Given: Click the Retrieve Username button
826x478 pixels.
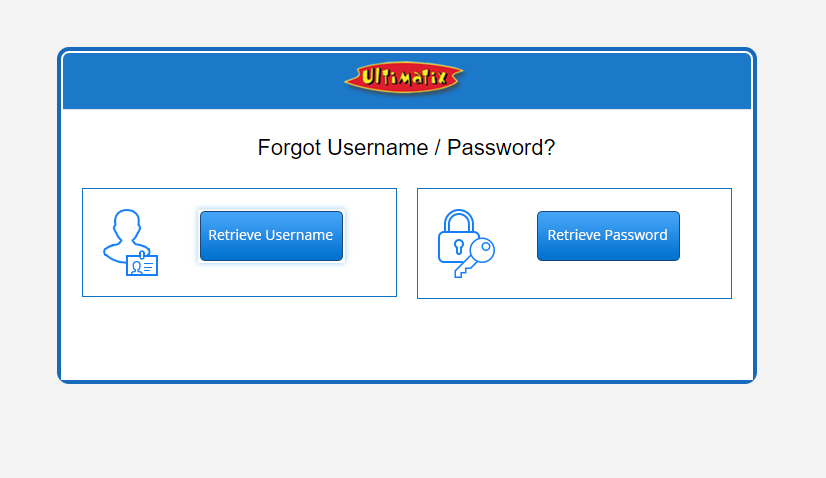Looking at the screenshot, I should coord(271,236).
